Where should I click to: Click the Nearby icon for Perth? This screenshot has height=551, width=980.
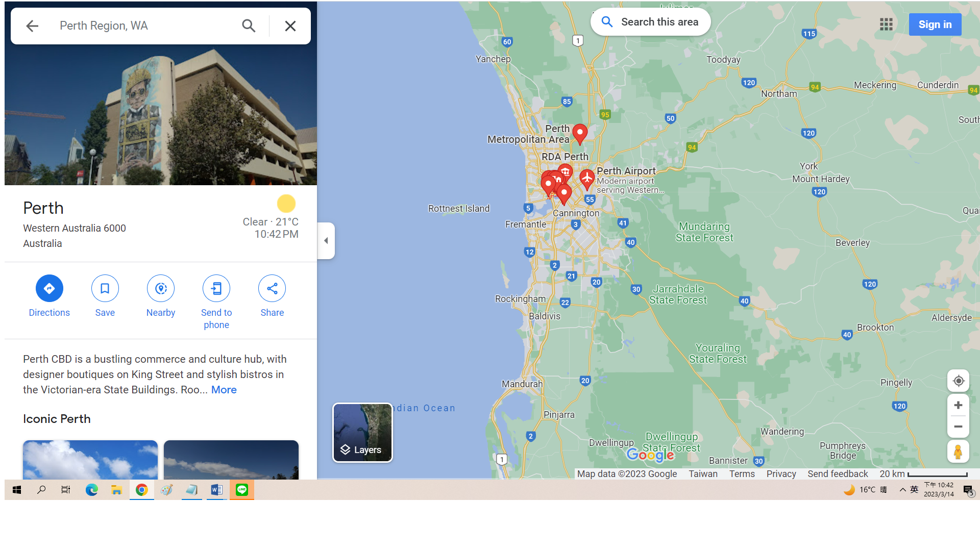[160, 288]
